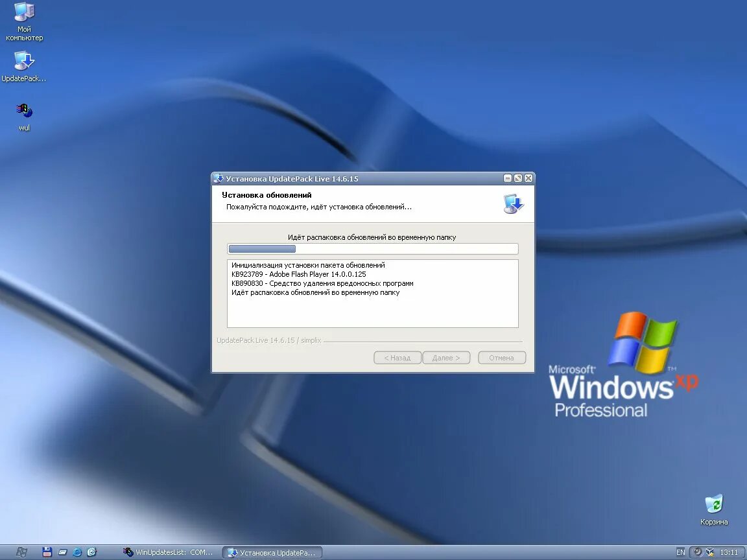Click the last log line about распаковка

coord(315,292)
